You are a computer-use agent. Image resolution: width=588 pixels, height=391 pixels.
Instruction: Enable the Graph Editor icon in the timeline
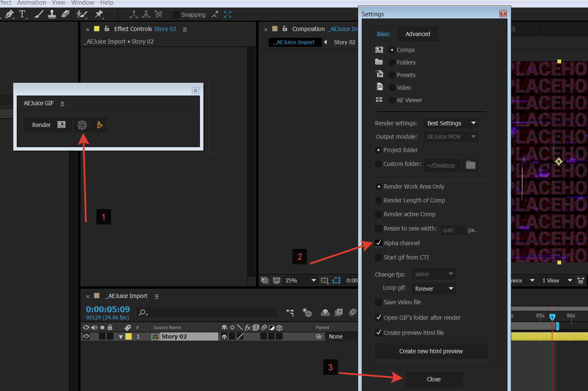point(352,312)
